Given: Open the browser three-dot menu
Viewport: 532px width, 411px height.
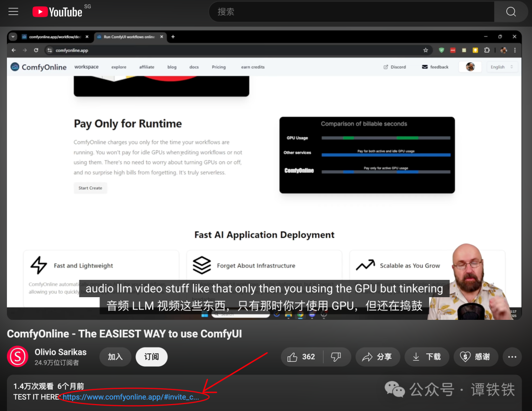Looking at the screenshot, I should (515, 50).
